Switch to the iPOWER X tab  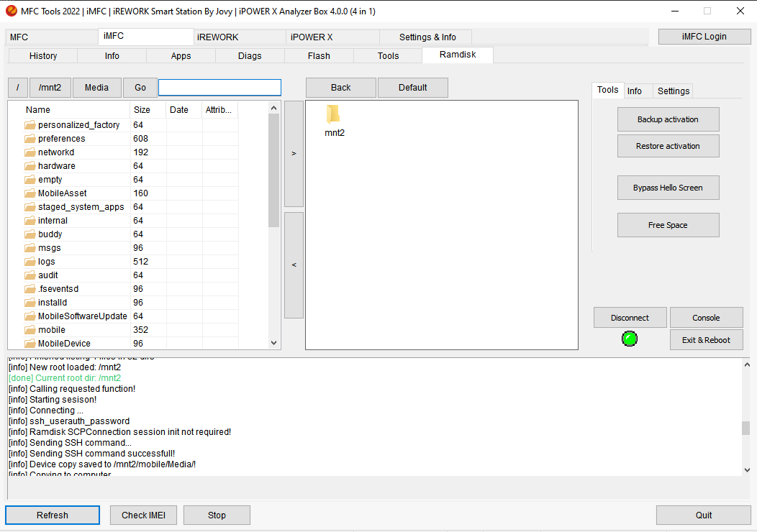(312, 37)
